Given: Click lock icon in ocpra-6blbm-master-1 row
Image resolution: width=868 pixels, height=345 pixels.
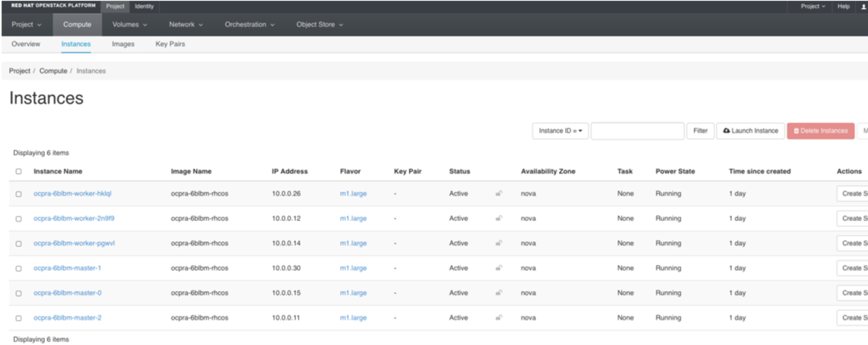Looking at the screenshot, I should coord(499,268).
